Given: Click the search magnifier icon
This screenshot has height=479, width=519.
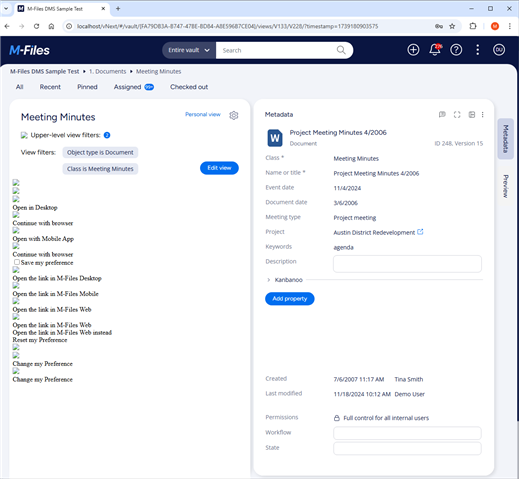Looking at the screenshot, I should (341, 50).
